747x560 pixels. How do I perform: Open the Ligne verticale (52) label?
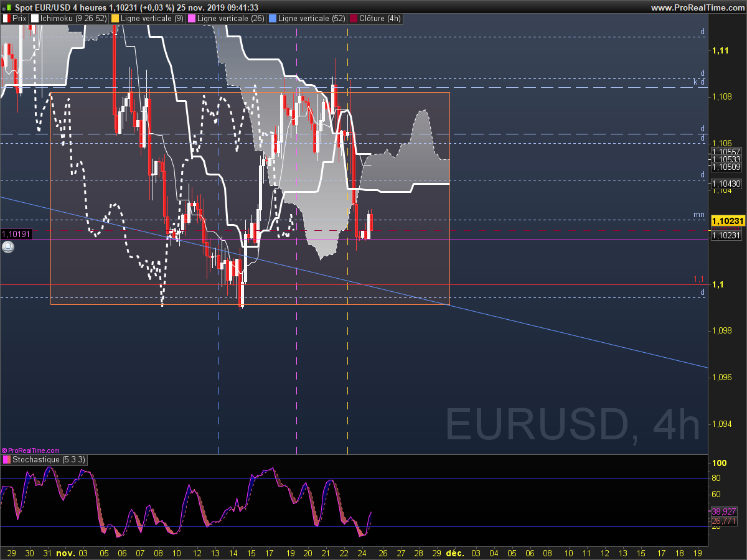(x=312, y=19)
